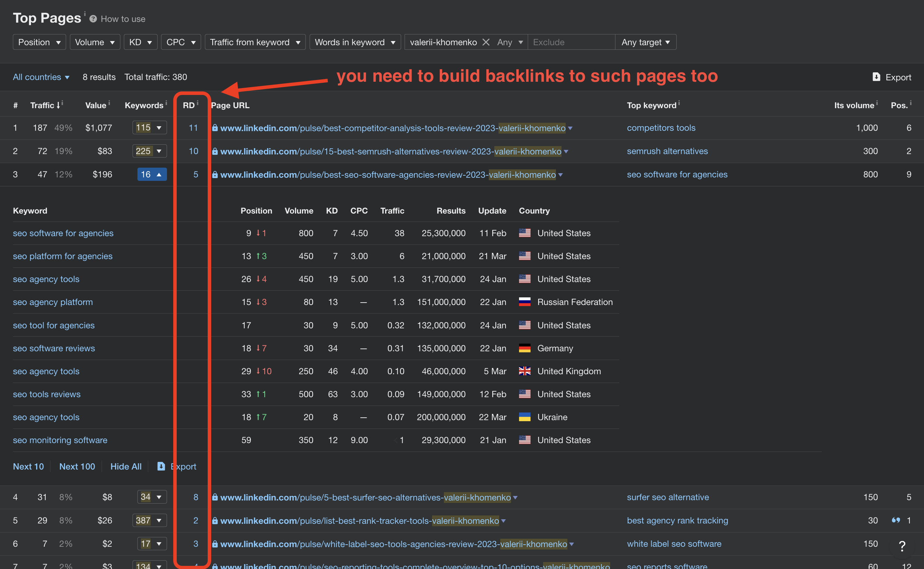Open the 15-best-semrush-alternatives LinkedIn URL
This screenshot has height=569, width=924.
(x=391, y=151)
